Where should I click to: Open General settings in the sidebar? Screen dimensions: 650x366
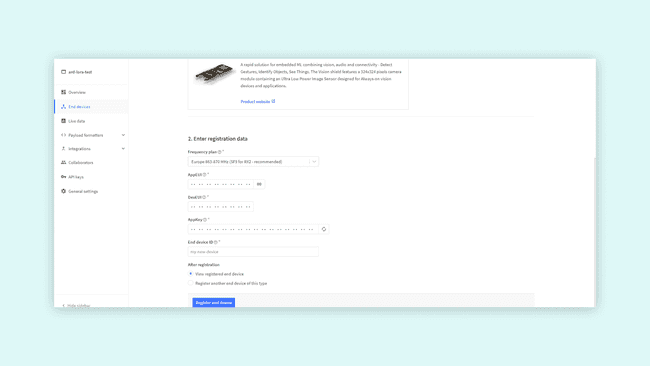(x=91, y=191)
